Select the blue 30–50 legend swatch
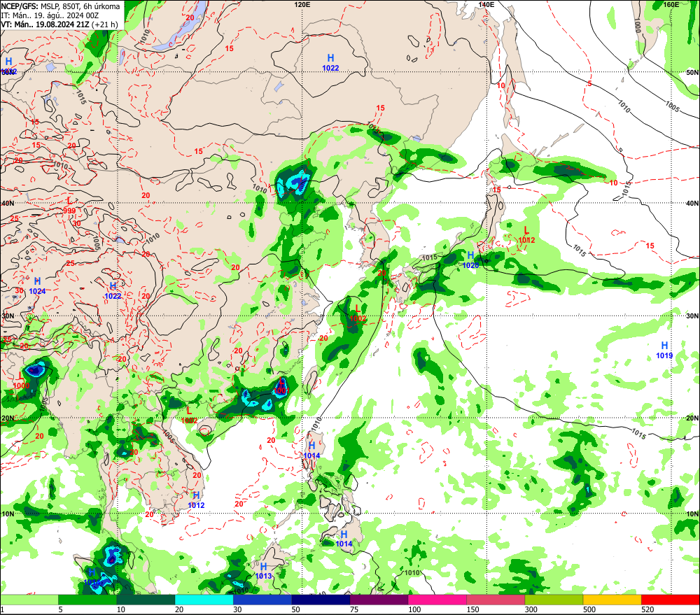 point(262,600)
